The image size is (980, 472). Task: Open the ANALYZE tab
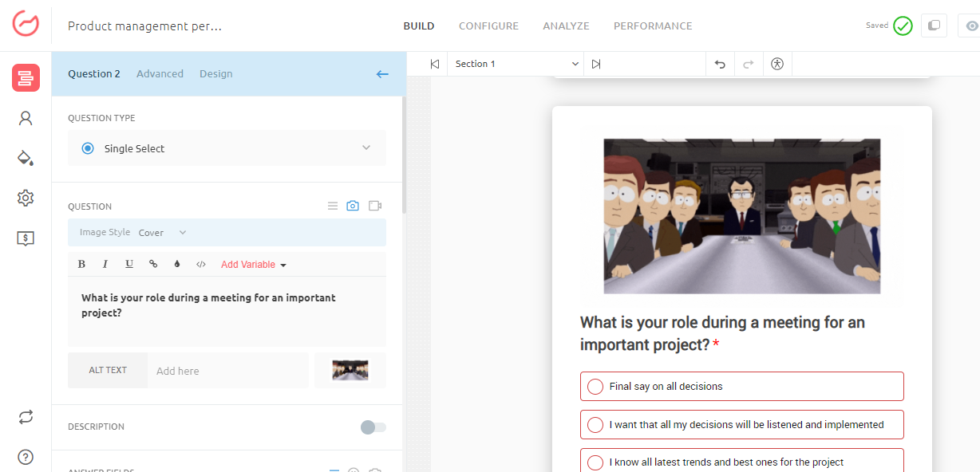(x=566, y=26)
